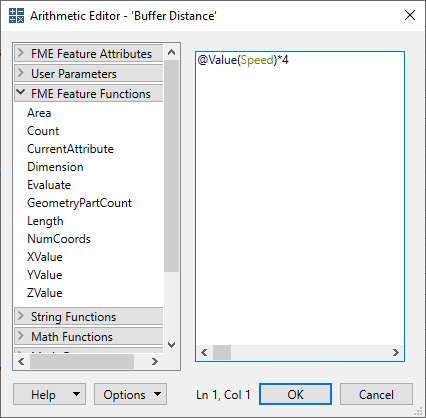Image resolution: width=426 pixels, height=418 pixels.
Task: Click inside the expression text editor
Action: click(300, 200)
